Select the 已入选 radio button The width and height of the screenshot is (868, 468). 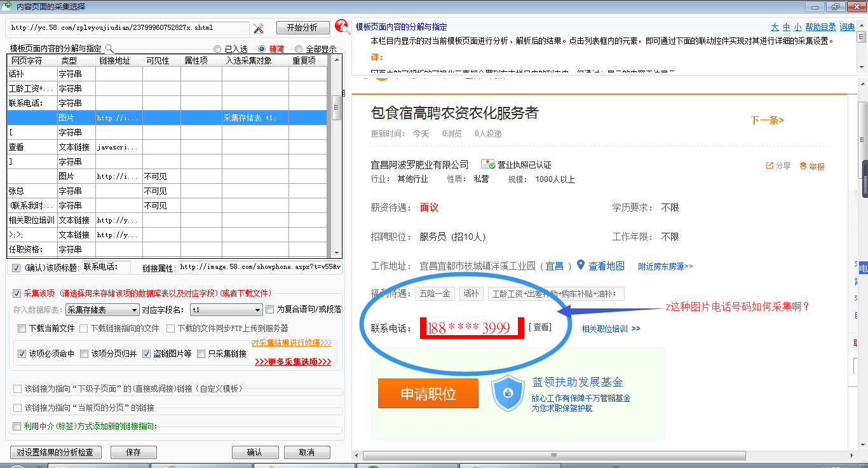217,49
